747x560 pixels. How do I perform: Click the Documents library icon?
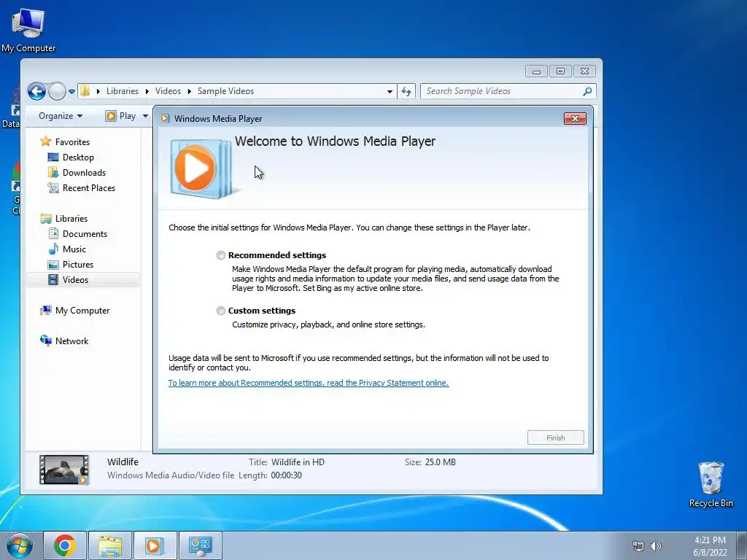(53, 234)
